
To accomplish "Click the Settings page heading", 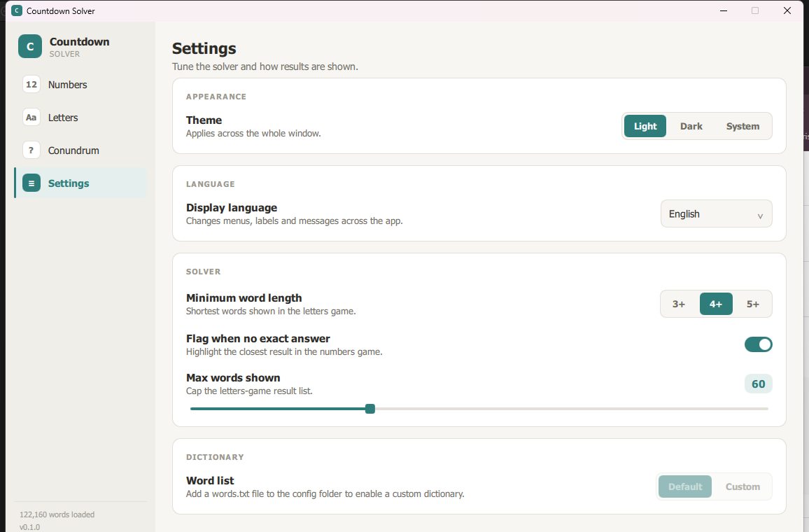I will pos(204,48).
